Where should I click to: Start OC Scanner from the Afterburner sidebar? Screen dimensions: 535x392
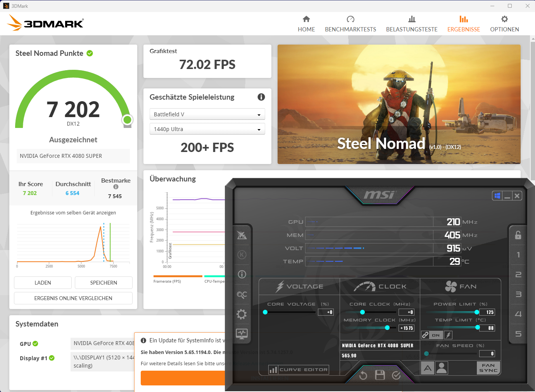(242, 295)
